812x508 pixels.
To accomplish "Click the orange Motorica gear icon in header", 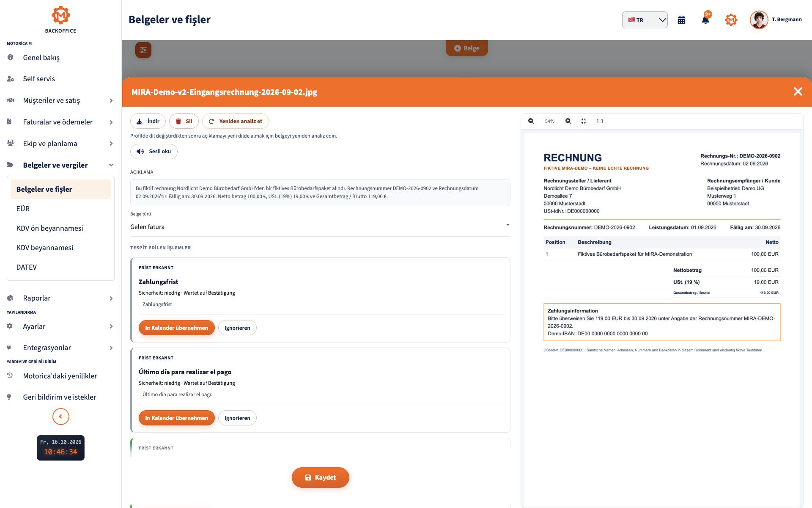I will (x=731, y=20).
